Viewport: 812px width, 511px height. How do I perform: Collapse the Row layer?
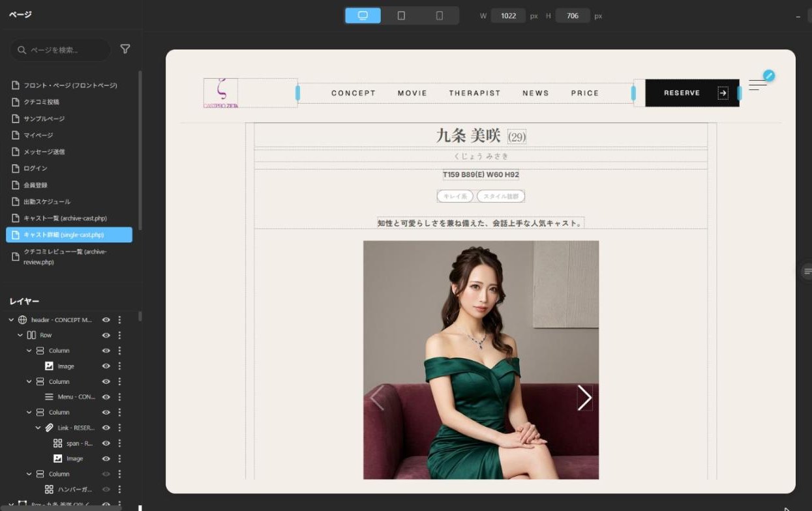pos(20,335)
